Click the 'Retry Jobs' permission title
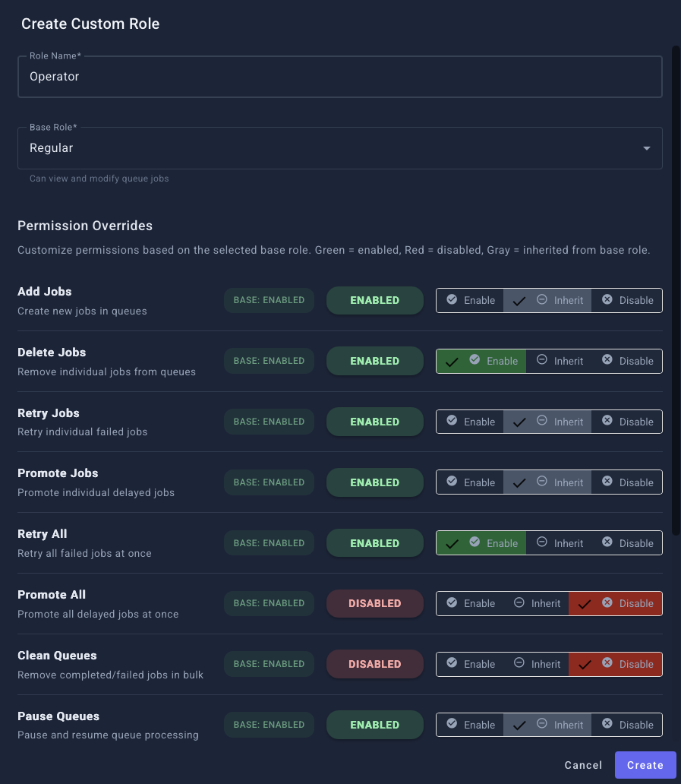The width and height of the screenshot is (681, 784). click(x=49, y=413)
